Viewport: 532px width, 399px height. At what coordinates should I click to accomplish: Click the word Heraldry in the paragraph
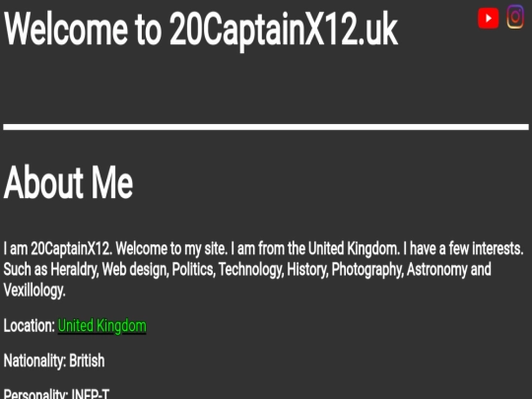pyautogui.click(x=74, y=270)
